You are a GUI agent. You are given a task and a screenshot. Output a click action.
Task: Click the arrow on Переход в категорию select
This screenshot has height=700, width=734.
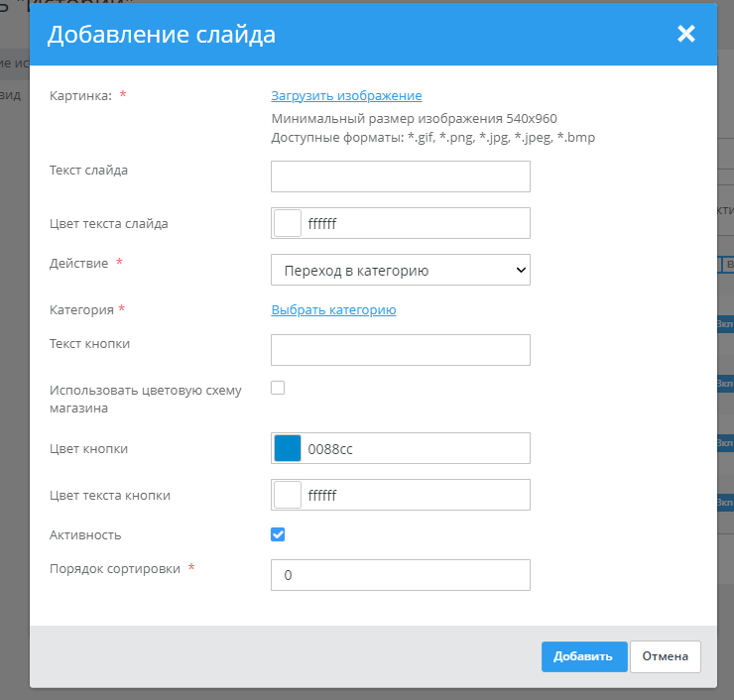520,270
